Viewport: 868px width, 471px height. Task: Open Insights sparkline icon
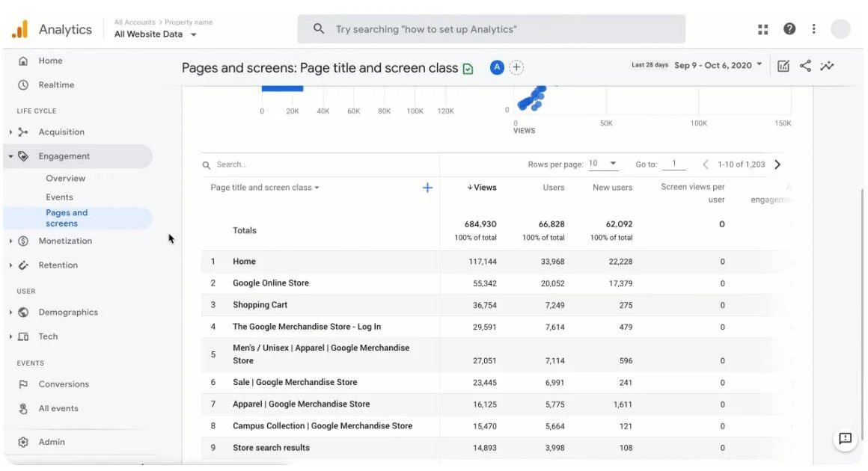pos(827,66)
